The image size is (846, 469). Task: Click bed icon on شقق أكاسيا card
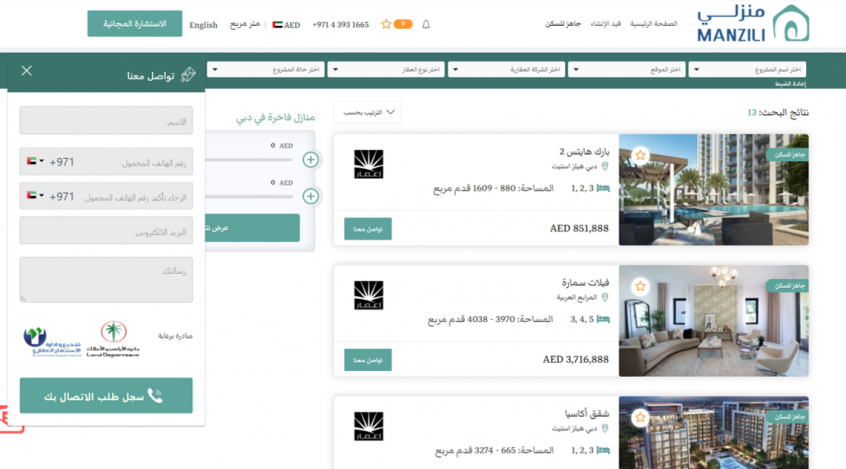(x=603, y=450)
